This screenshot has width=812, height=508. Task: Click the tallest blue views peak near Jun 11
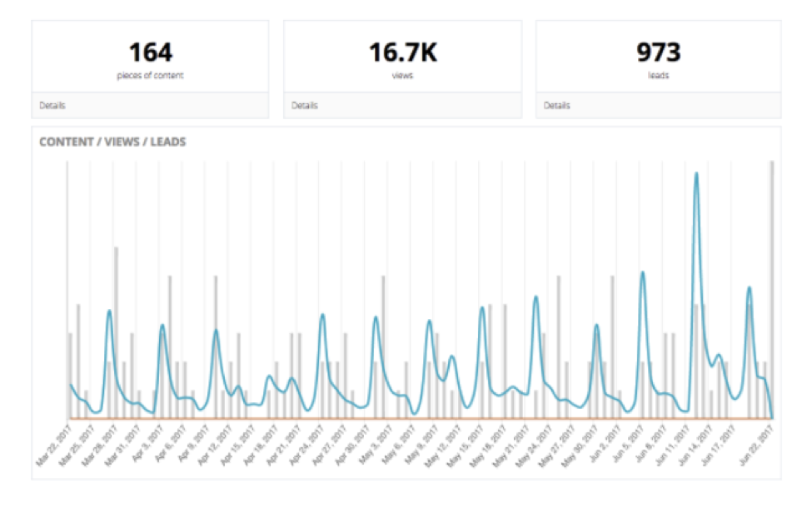[x=696, y=175]
